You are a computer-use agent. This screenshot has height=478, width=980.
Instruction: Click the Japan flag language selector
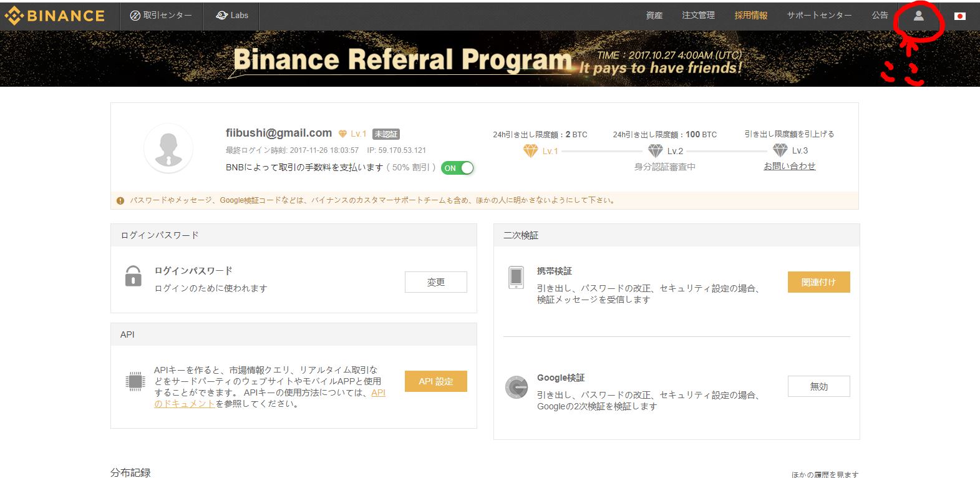point(960,16)
